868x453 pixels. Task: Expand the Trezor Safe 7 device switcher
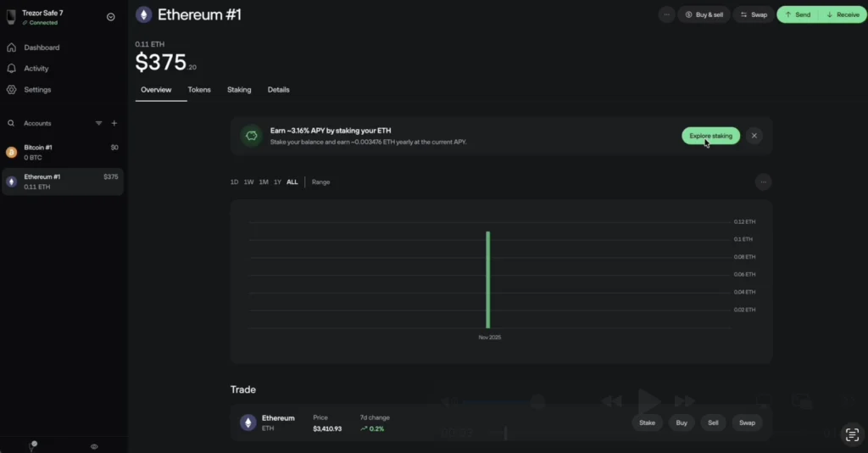[x=111, y=17]
